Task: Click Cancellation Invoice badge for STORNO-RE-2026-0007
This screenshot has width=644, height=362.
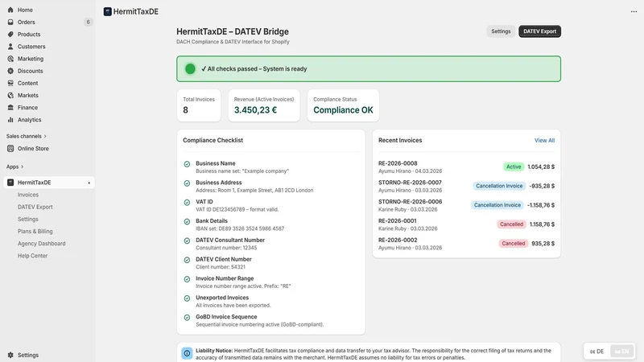Action: coord(499,186)
